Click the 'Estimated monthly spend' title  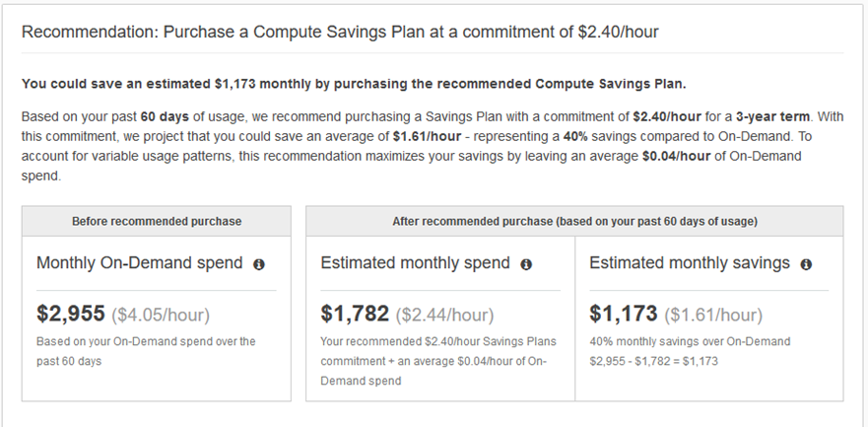click(415, 263)
